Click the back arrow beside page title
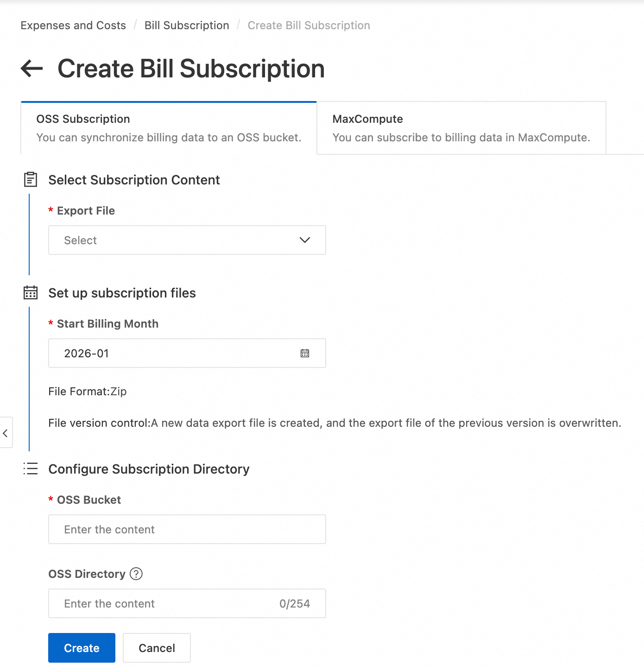This screenshot has width=644, height=671. click(x=32, y=69)
